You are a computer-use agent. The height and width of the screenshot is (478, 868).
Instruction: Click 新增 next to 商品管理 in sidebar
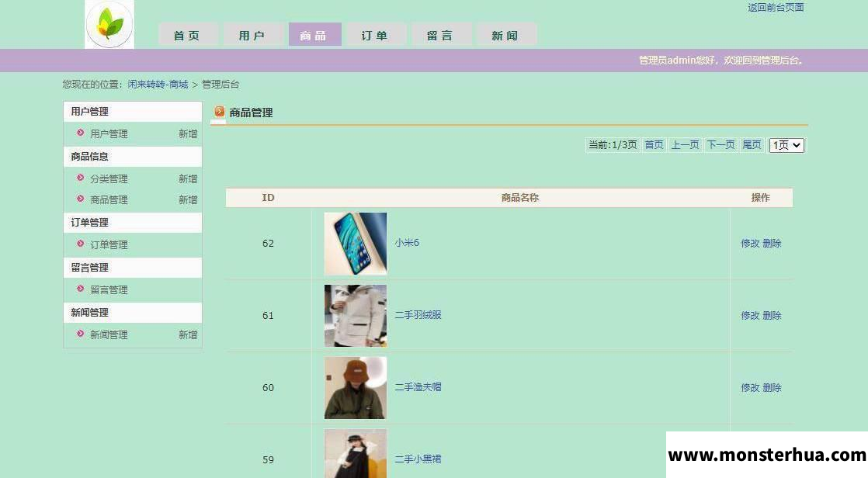point(188,199)
